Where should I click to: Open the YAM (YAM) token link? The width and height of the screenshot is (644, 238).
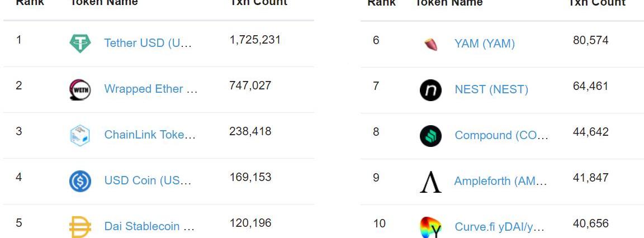click(x=485, y=44)
